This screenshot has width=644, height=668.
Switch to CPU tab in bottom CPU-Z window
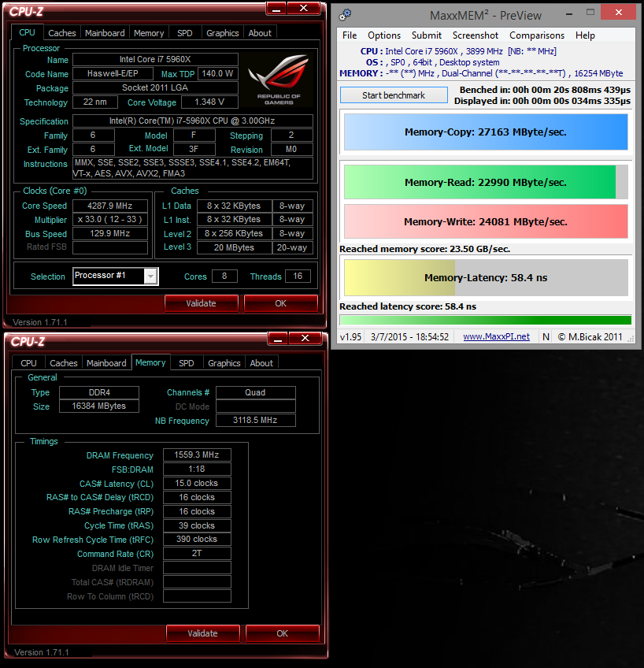(28, 363)
